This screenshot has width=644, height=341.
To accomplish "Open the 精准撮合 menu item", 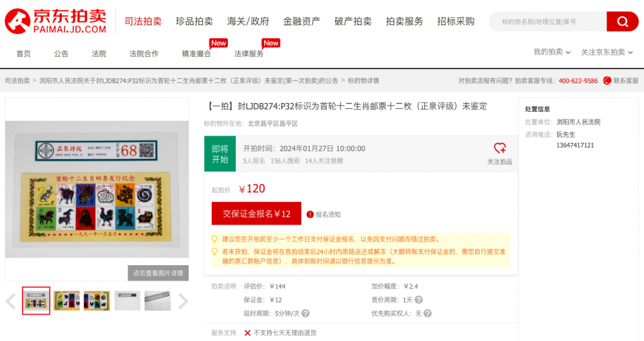I will pyautogui.click(x=196, y=54).
